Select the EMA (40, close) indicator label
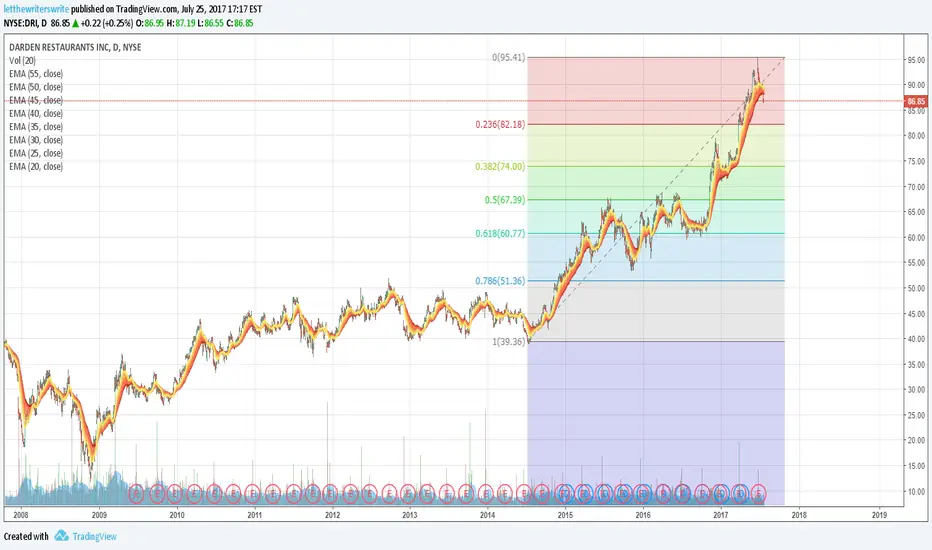Screen dimensions: 932x550 (x=36, y=113)
